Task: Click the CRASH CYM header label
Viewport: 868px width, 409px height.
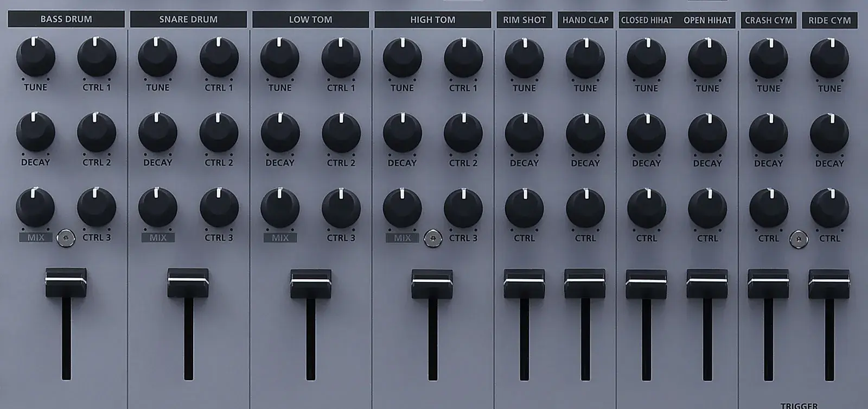Action: [x=768, y=21]
